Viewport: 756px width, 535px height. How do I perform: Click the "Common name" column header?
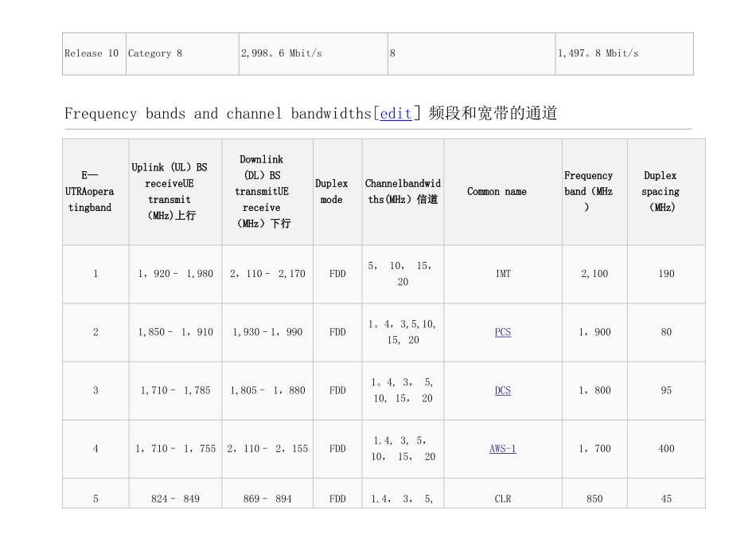[497, 192]
